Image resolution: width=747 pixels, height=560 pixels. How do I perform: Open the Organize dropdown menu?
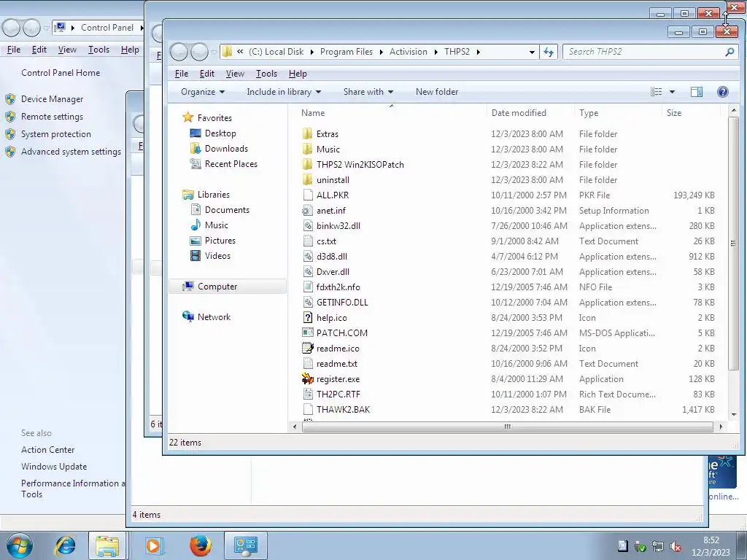pyautogui.click(x=203, y=92)
